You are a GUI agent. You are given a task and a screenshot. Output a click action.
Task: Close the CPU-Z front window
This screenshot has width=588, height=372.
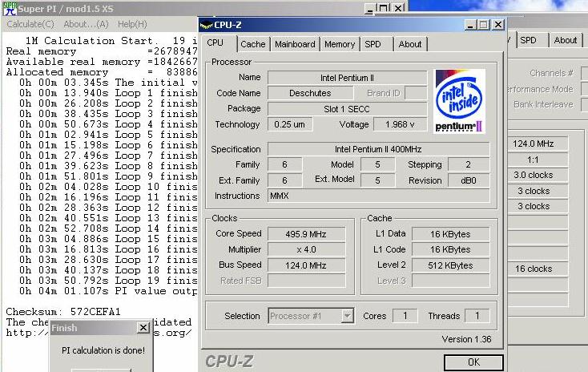tap(497, 25)
